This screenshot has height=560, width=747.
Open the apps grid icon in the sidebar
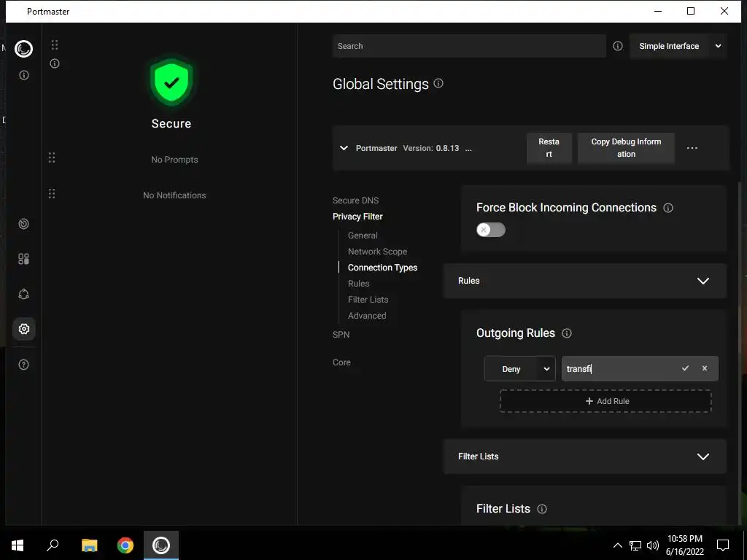23,259
